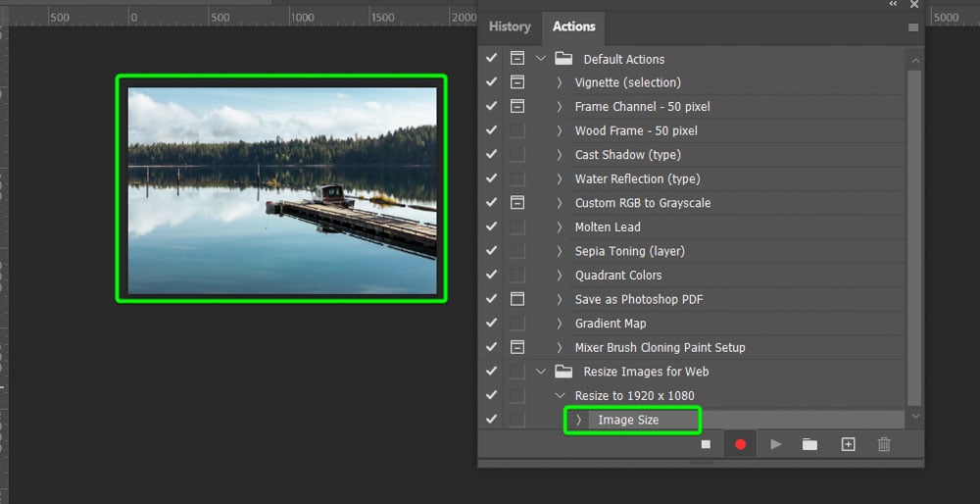
Task: Click the stop recording square button
Action: pyautogui.click(x=706, y=444)
